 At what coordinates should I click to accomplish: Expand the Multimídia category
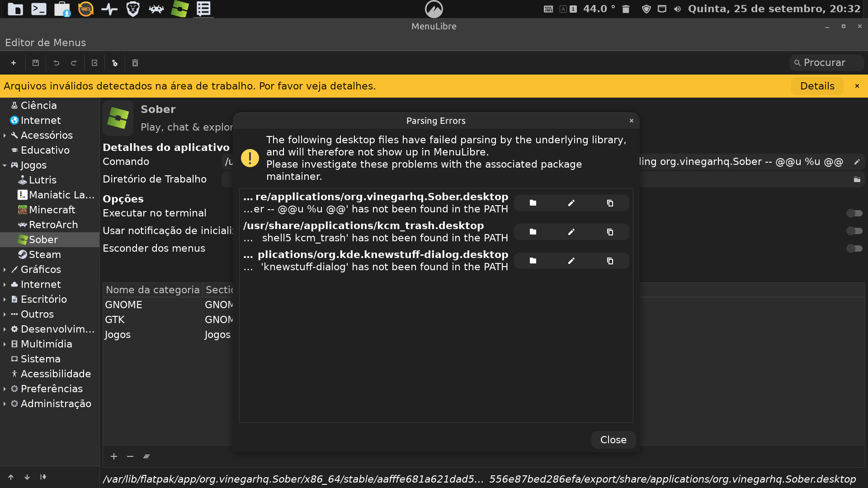pyautogui.click(x=5, y=344)
